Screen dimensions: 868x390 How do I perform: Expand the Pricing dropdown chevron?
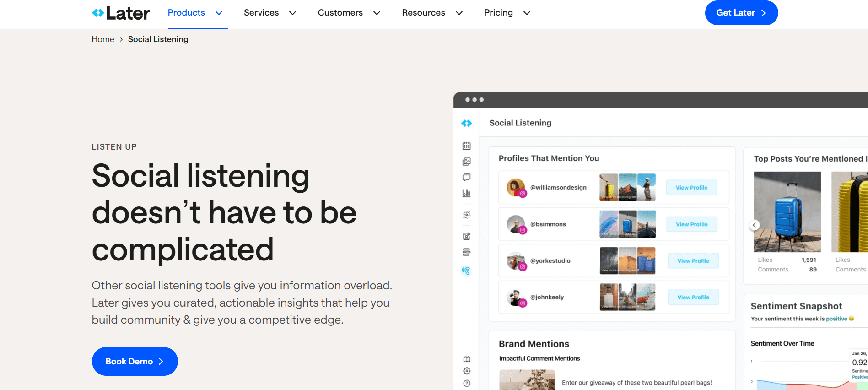pos(527,13)
